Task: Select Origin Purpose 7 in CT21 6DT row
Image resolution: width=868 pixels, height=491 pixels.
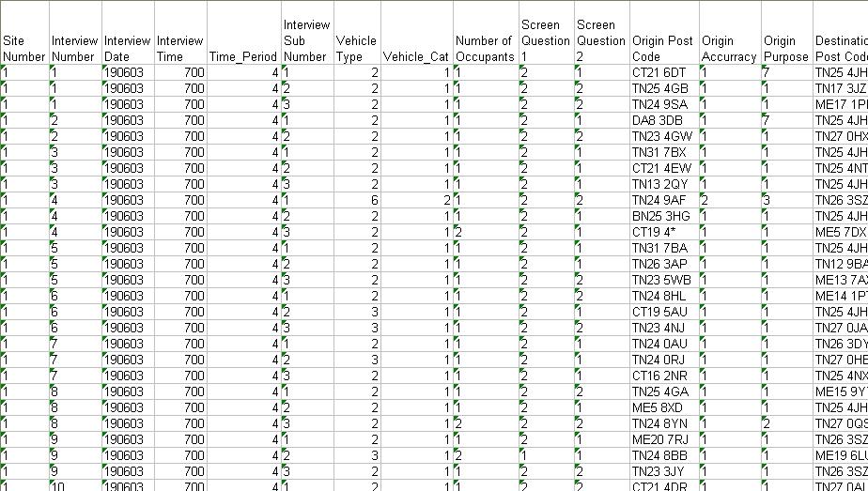Action: click(x=788, y=72)
